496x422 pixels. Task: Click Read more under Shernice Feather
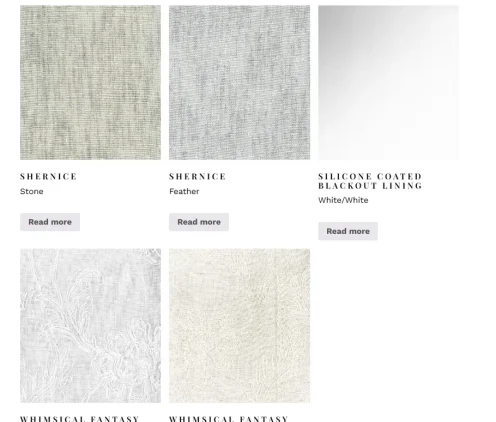point(199,222)
